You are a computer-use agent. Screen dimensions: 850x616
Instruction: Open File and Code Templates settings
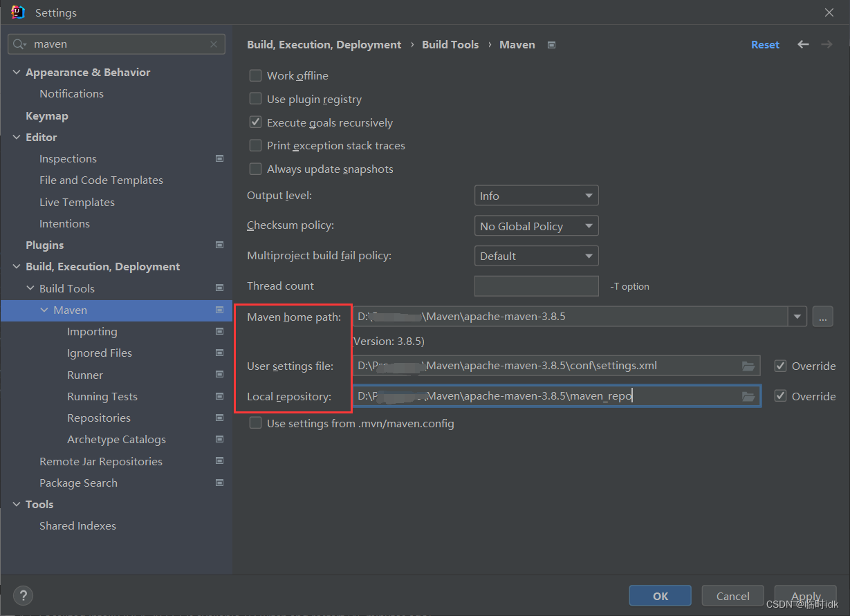point(101,180)
